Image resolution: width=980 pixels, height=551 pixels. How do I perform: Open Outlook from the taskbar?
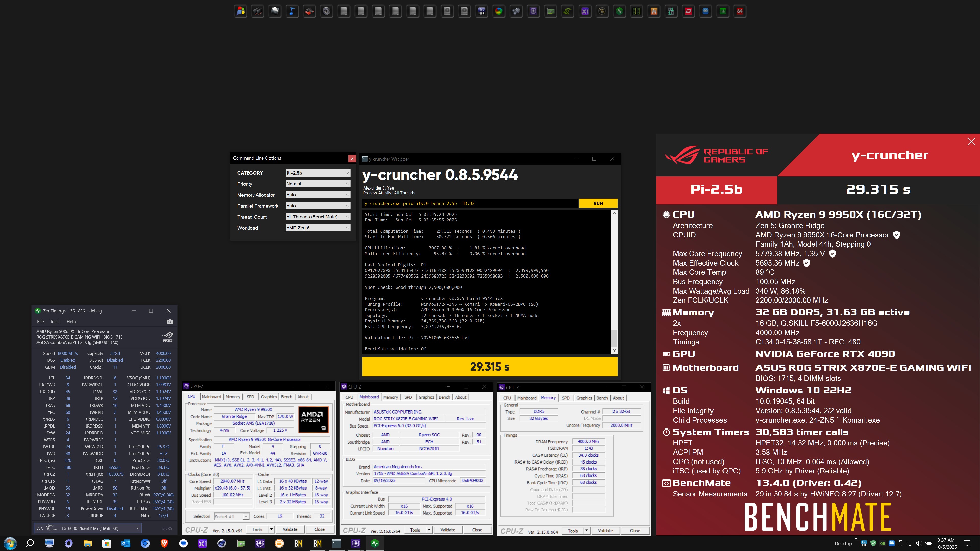pyautogui.click(x=126, y=543)
